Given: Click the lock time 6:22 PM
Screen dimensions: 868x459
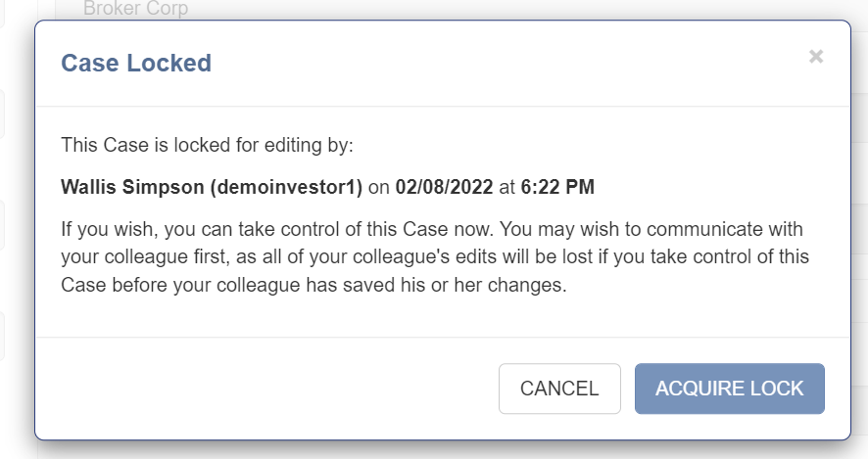Looking at the screenshot, I should [x=557, y=186].
